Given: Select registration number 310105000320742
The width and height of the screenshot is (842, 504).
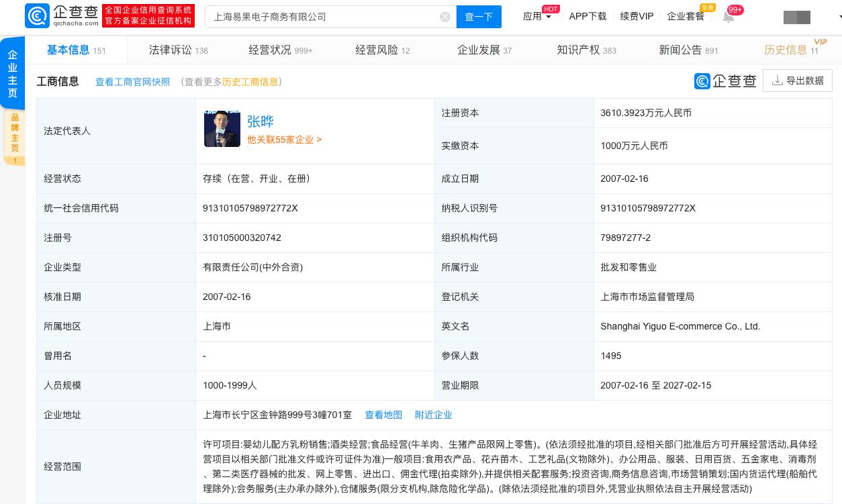Looking at the screenshot, I should [242, 238].
